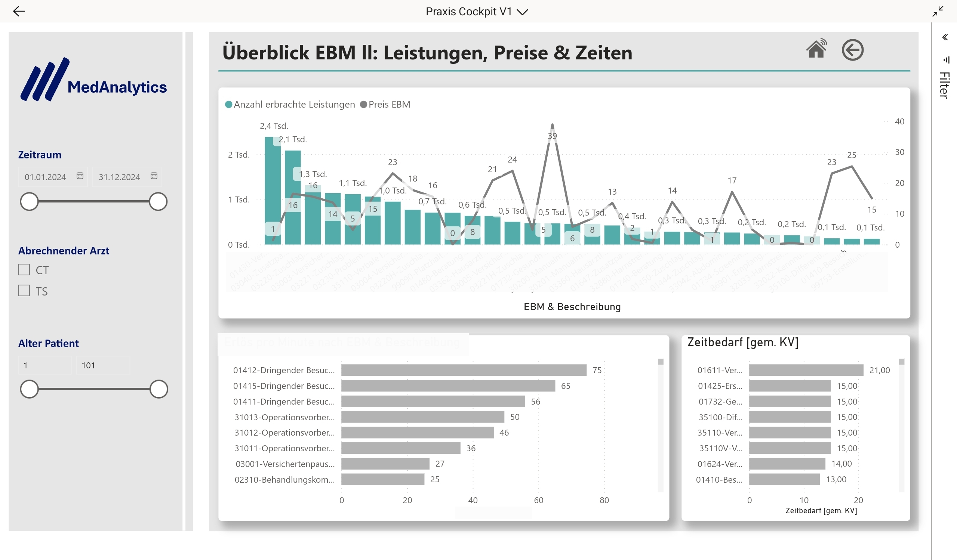
Task: Toggle the Anzahl erbrachte Leistungen legend entry
Action: click(x=290, y=104)
